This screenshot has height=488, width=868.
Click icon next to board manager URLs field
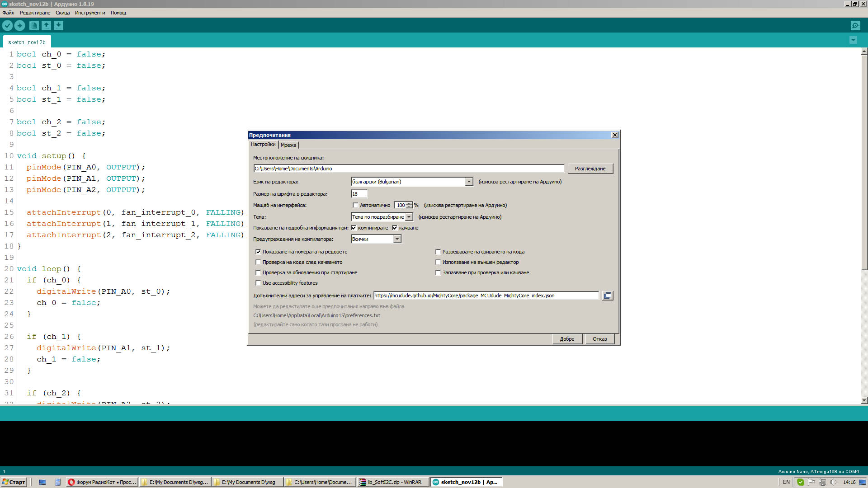click(608, 296)
